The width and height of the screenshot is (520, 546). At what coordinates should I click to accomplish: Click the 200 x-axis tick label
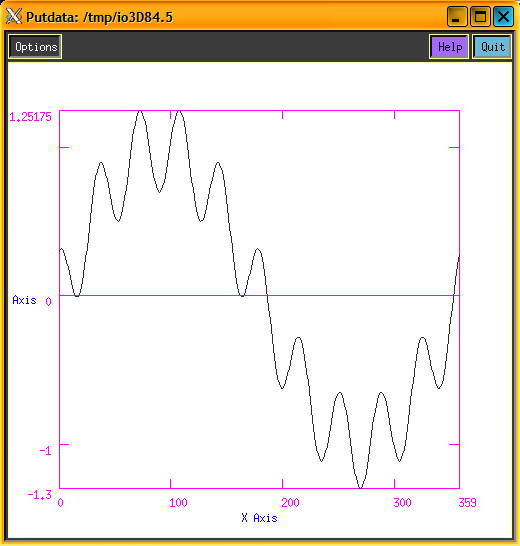pos(290,502)
